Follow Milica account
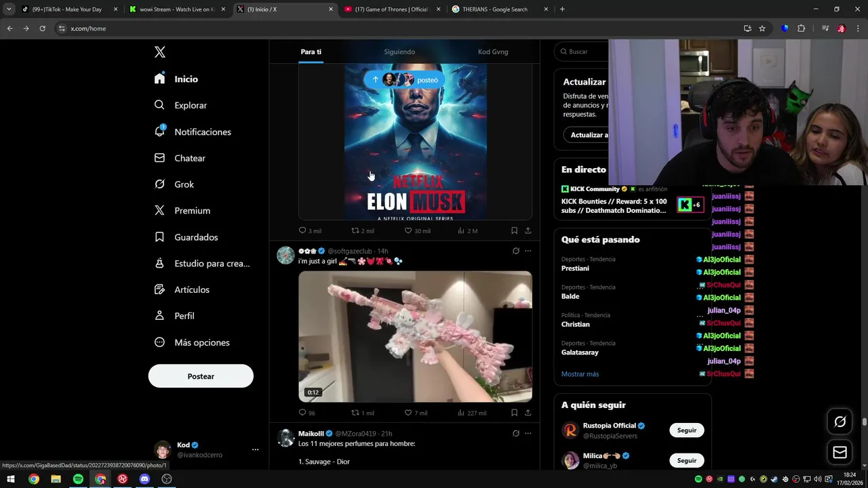Screen dimensions: 868x488 pyautogui.click(x=686, y=460)
